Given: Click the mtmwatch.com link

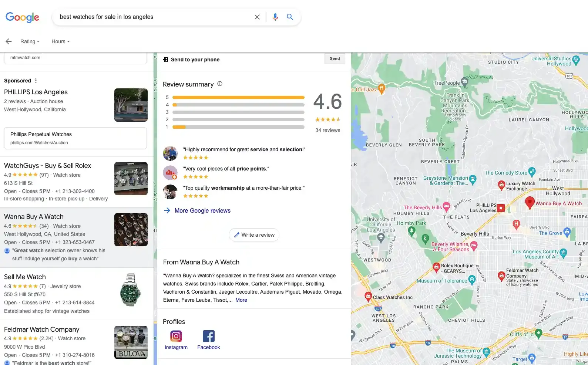Looking at the screenshot, I should pyautogui.click(x=25, y=58).
